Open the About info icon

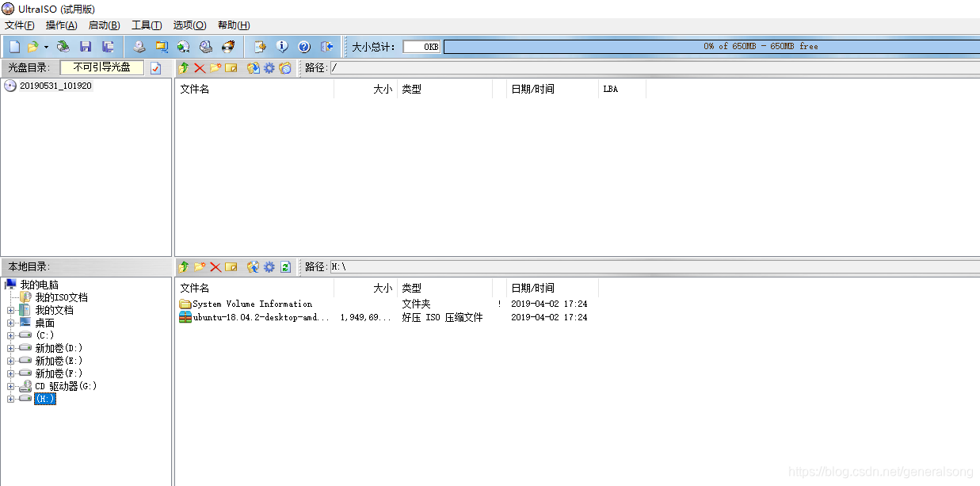pyautogui.click(x=281, y=47)
